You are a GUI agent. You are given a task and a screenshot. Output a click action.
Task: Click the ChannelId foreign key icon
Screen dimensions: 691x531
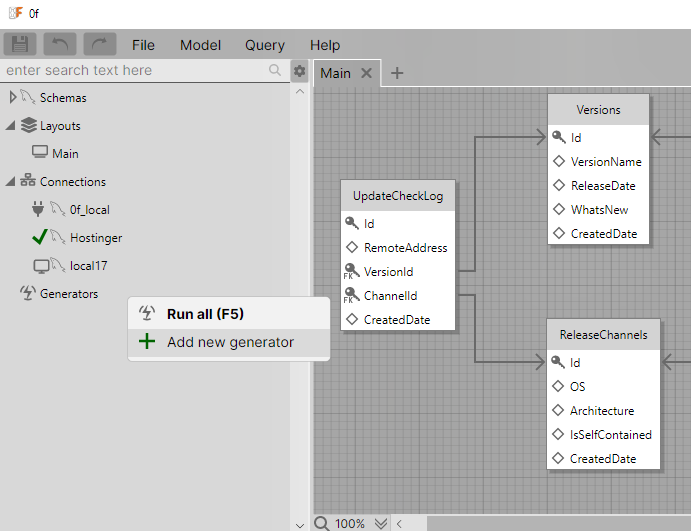pyautogui.click(x=351, y=296)
